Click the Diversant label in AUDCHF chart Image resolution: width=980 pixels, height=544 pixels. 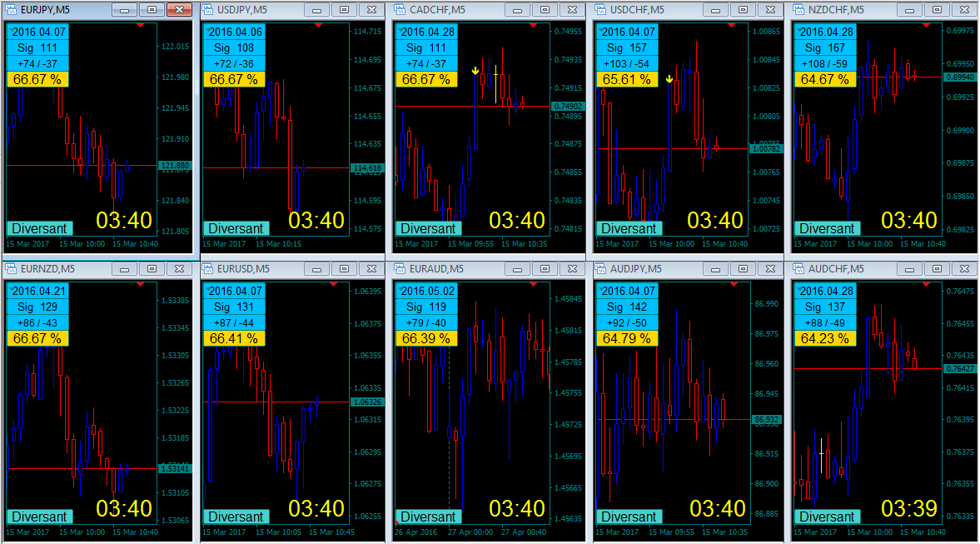pyautogui.click(x=827, y=517)
